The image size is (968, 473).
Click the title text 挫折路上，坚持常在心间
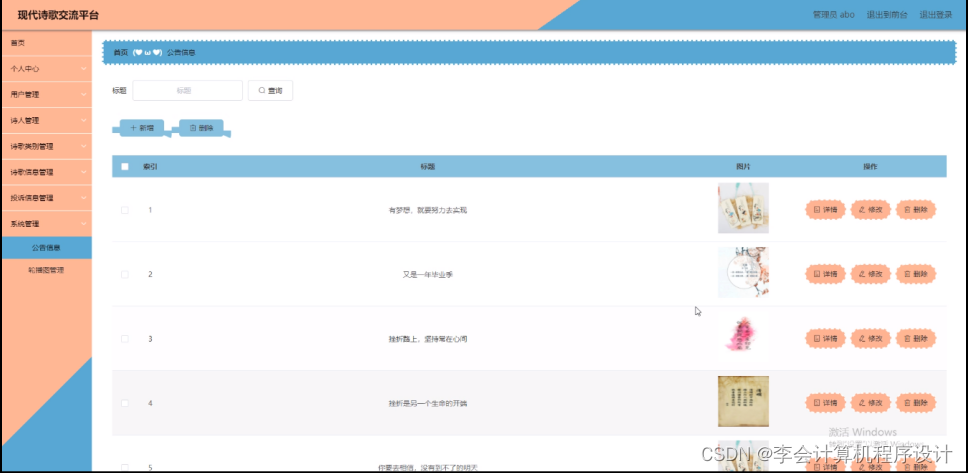tap(428, 339)
